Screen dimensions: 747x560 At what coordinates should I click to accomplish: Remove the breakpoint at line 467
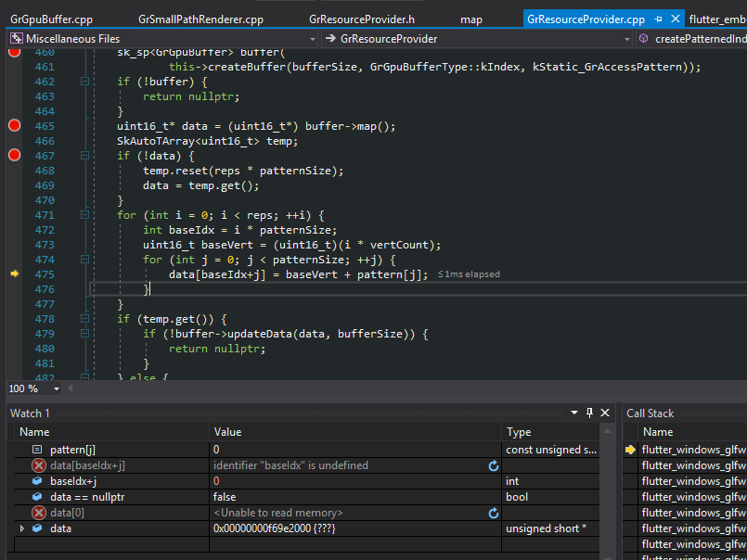pyautogui.click(x=14, y=155)
